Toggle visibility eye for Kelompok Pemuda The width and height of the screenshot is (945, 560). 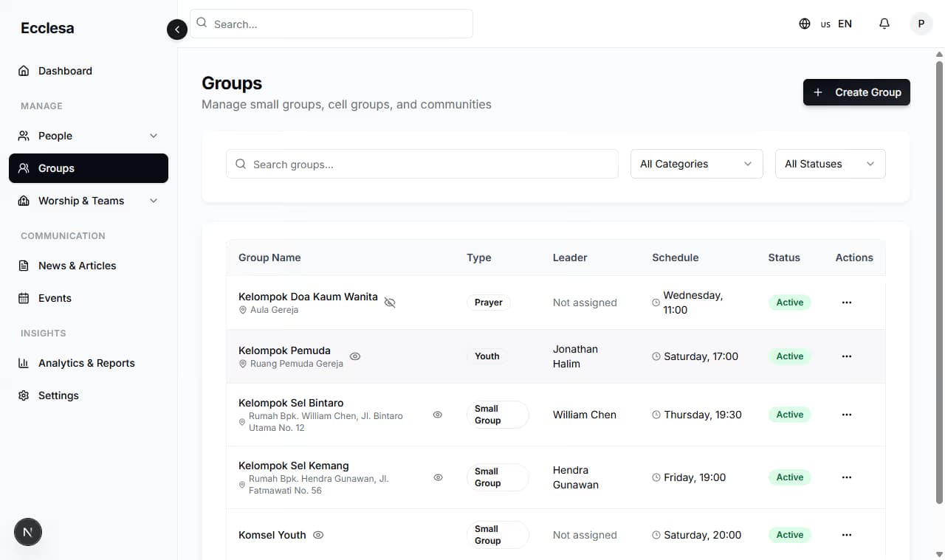click(x=355, y=356)
